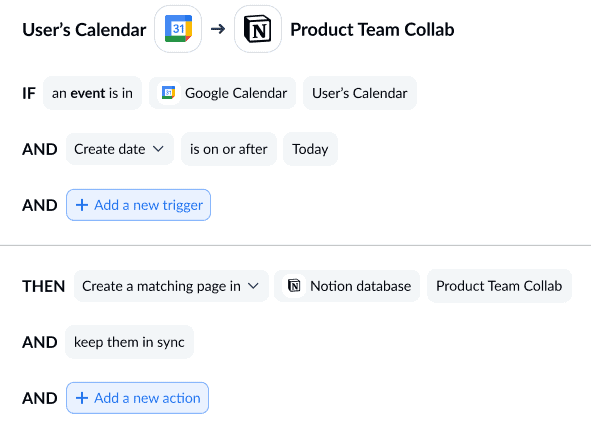Image resolution: width=591 pixels, height=430 pixels.
Task: Select the 'is on or after' condition chip
Action: [229, 149]
